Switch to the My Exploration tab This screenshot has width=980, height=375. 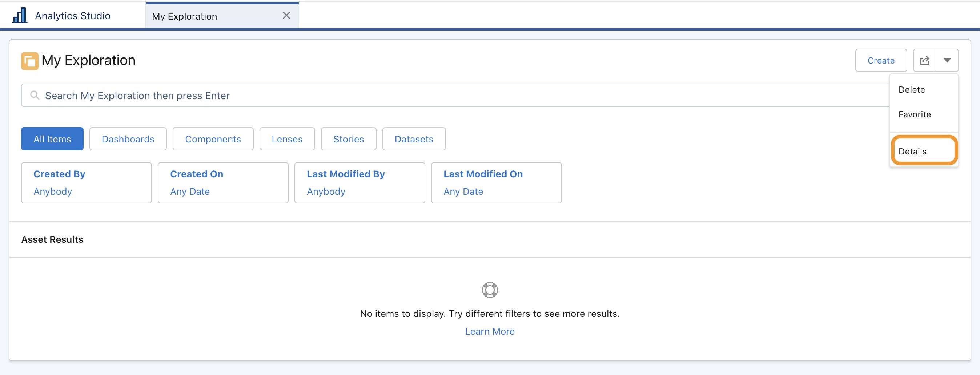pos(185,16)
